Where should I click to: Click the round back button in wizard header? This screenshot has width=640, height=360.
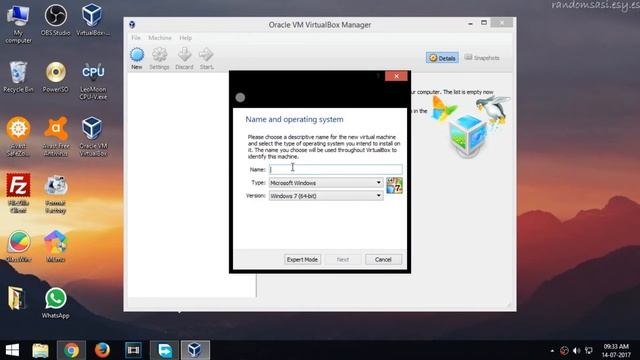click(240, 98)
